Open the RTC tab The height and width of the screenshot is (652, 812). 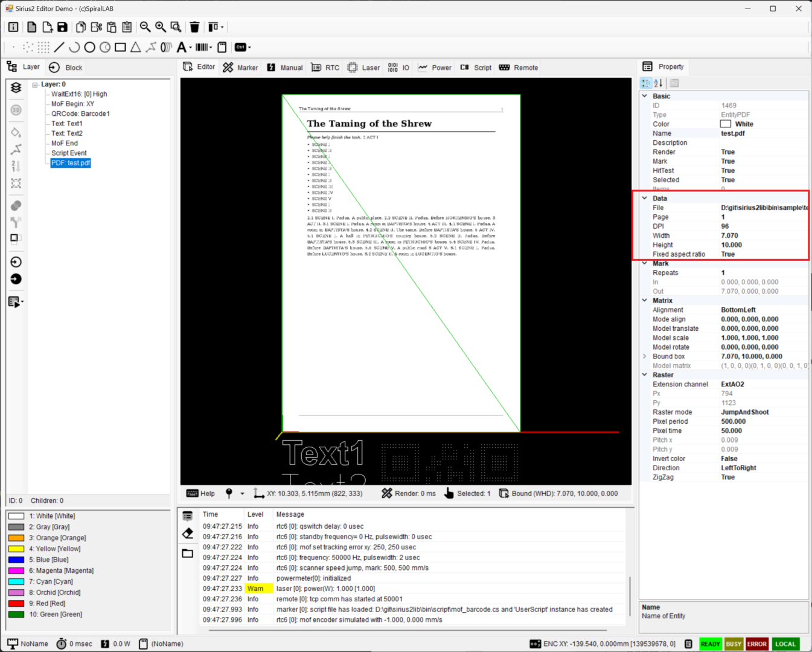coord(325,68)
